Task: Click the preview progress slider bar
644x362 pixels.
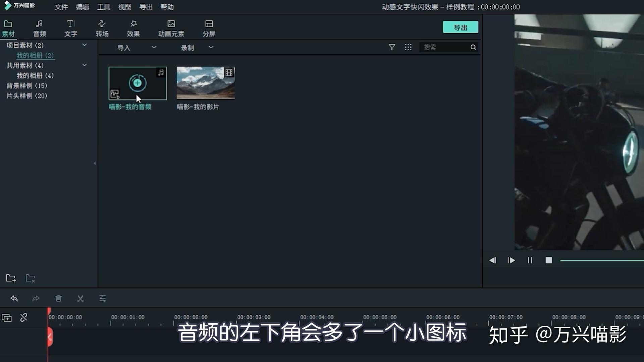Action: pyautogui.click(x=602, y=261)
